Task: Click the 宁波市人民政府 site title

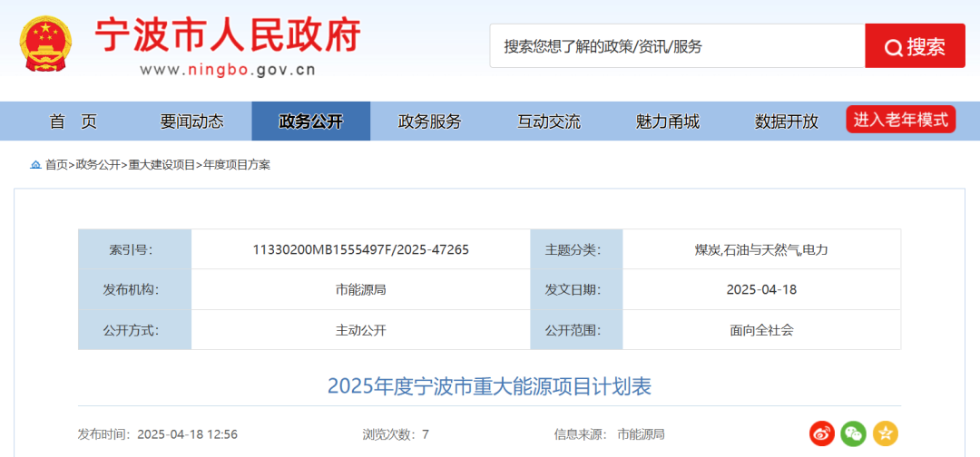Action: tap(228, 36)
